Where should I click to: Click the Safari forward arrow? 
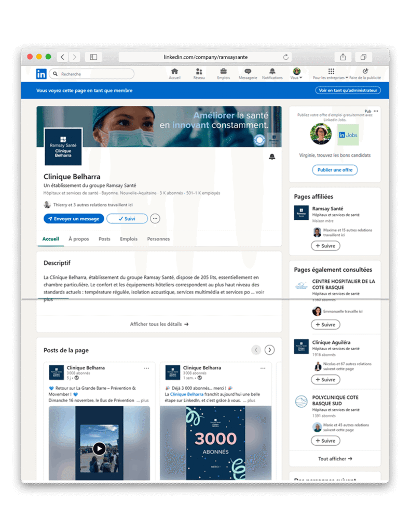point(75,57)
